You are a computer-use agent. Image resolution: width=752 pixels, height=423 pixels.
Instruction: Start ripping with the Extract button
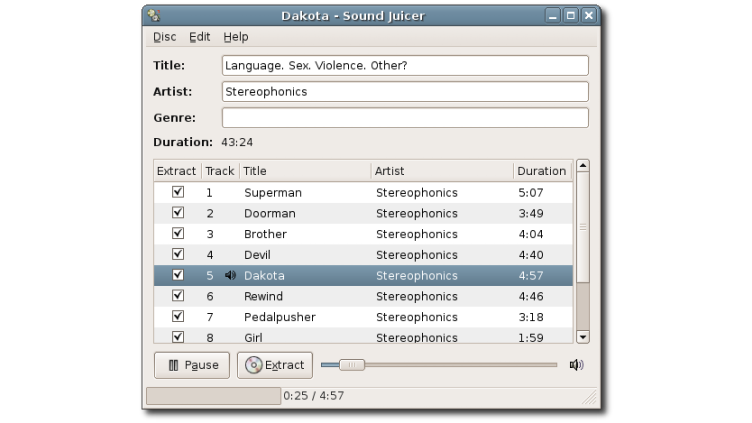[x=275, y=365]
